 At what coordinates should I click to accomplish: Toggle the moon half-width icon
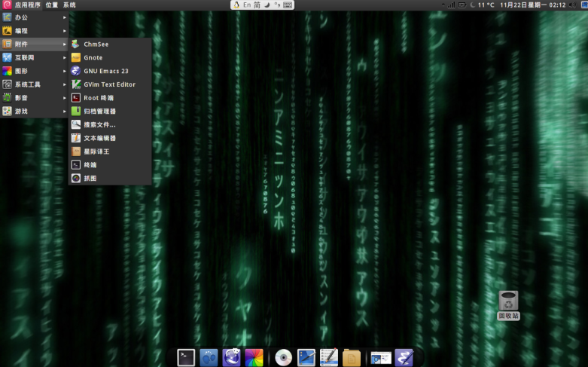click(267, 5)
